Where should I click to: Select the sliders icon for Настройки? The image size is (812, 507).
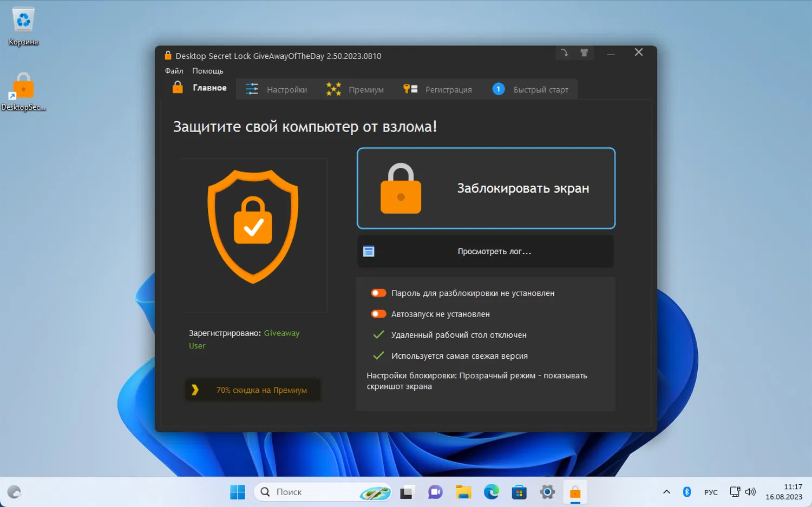(x=251, y=89)
